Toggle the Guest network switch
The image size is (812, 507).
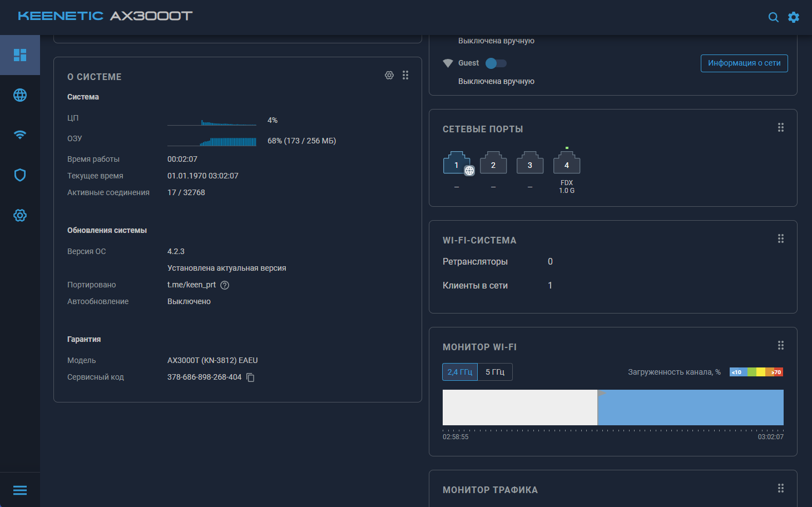pos(496,63)
